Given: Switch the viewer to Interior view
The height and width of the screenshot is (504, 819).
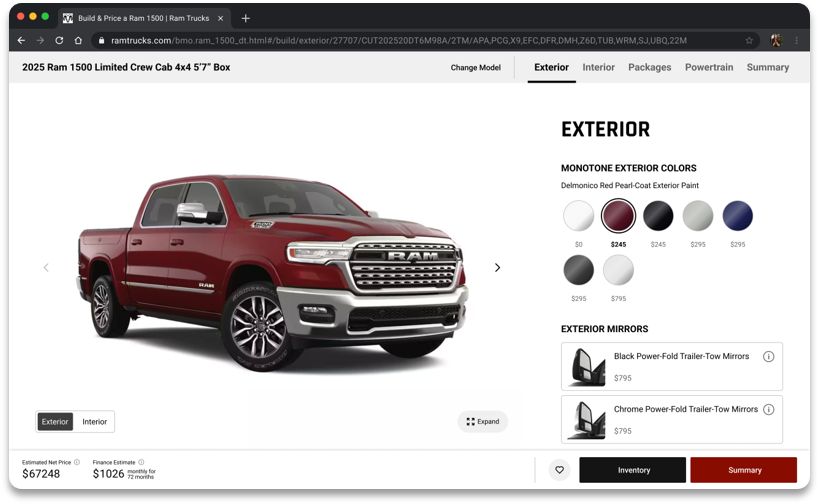Looking at the screenshot, I should (x=95, y=421).
